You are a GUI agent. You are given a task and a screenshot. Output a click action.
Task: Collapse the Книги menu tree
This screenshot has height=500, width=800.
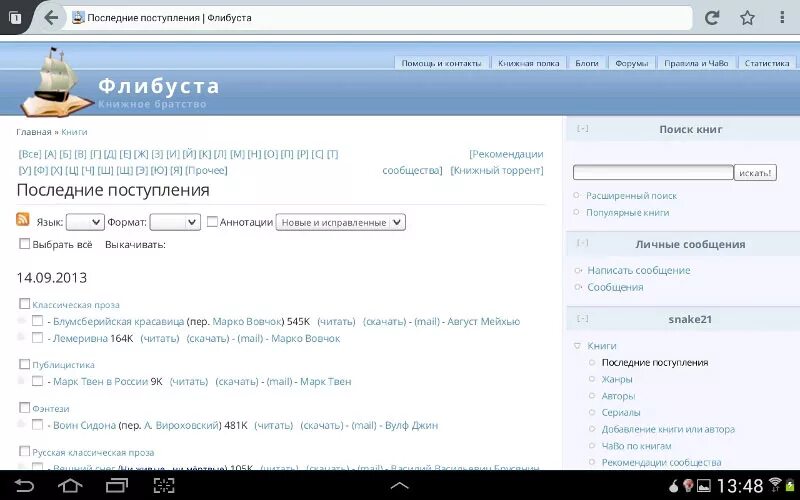tap(578, 346)
